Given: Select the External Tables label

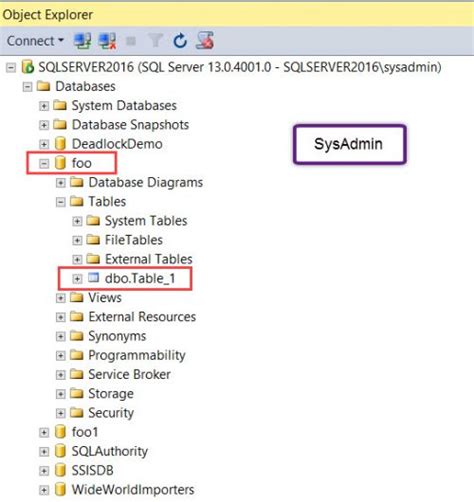Looking at the screenshot, I should [x=149, y=259].
